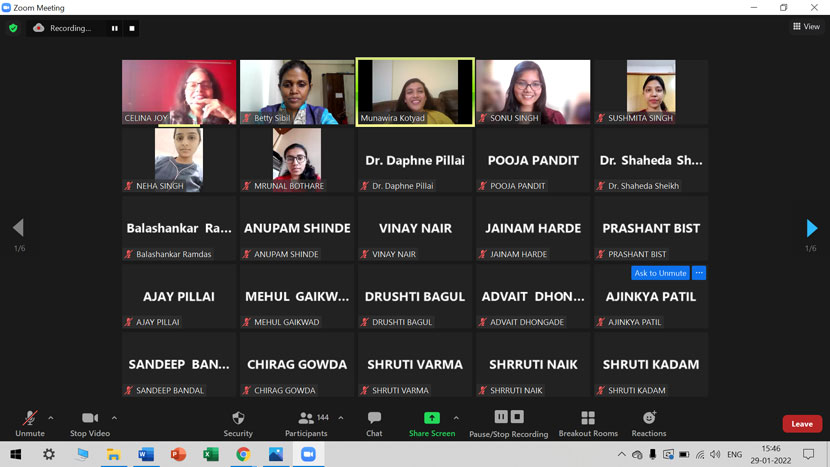Stop the recording in bottom toolbar
The height and width of the screenshot is (467, 830).
tap(517, 417)
